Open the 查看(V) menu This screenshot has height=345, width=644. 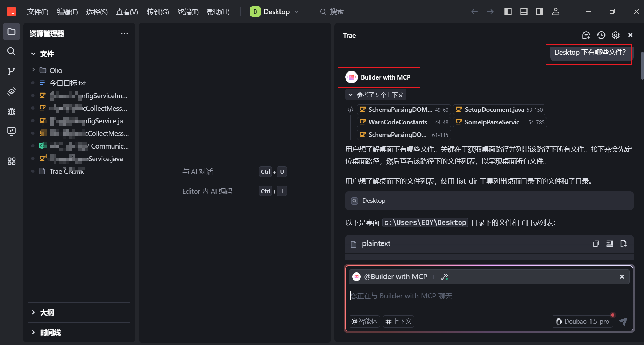[127, 12]
